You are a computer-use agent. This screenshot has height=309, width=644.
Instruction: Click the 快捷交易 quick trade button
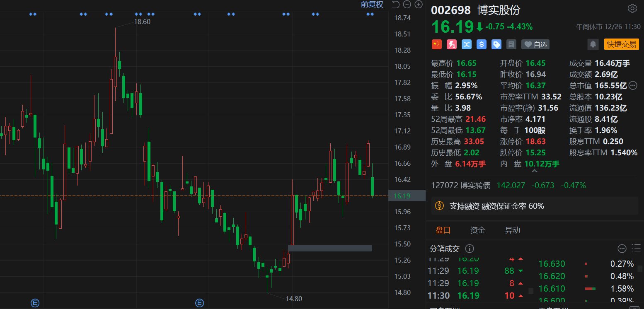621,44
